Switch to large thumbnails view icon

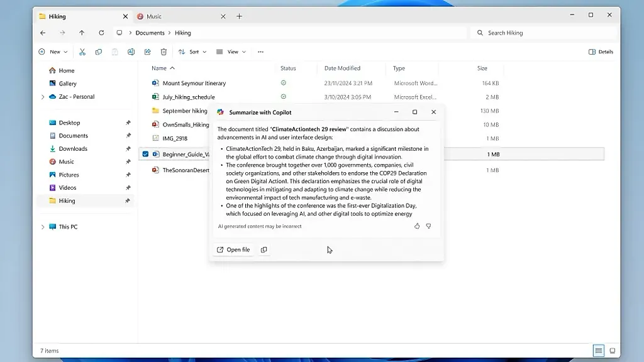click(613, 351)
